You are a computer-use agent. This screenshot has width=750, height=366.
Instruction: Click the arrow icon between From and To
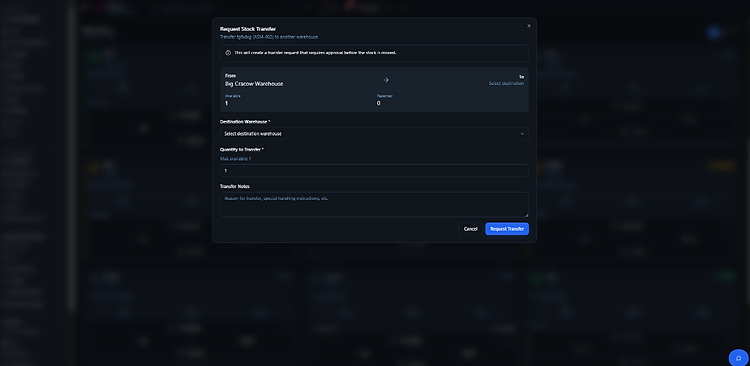click(x=386, y=80)
